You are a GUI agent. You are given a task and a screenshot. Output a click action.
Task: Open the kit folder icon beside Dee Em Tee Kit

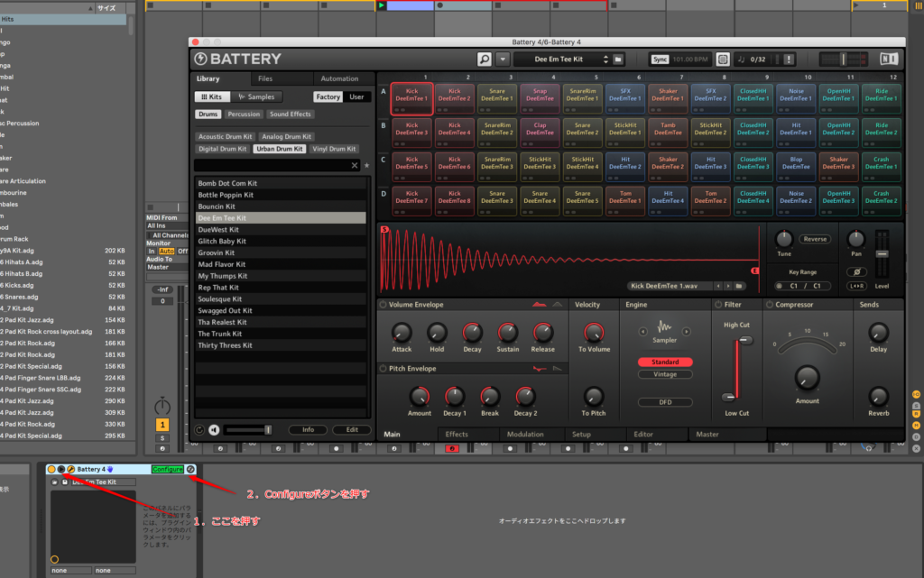point(618,60)
